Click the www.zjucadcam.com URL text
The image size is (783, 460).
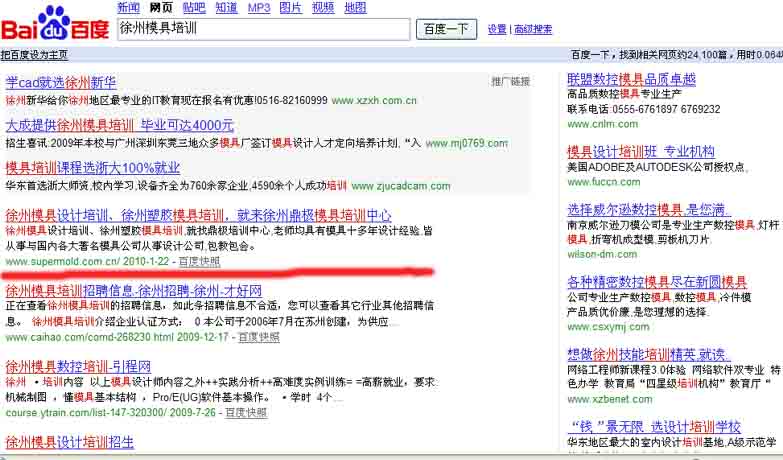tap(401, 186)
